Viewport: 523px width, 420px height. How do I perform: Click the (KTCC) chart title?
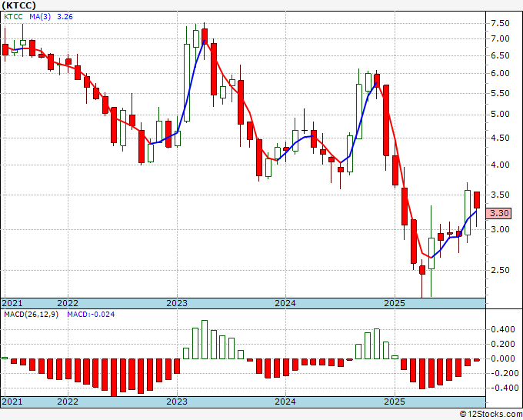(18, 5)
